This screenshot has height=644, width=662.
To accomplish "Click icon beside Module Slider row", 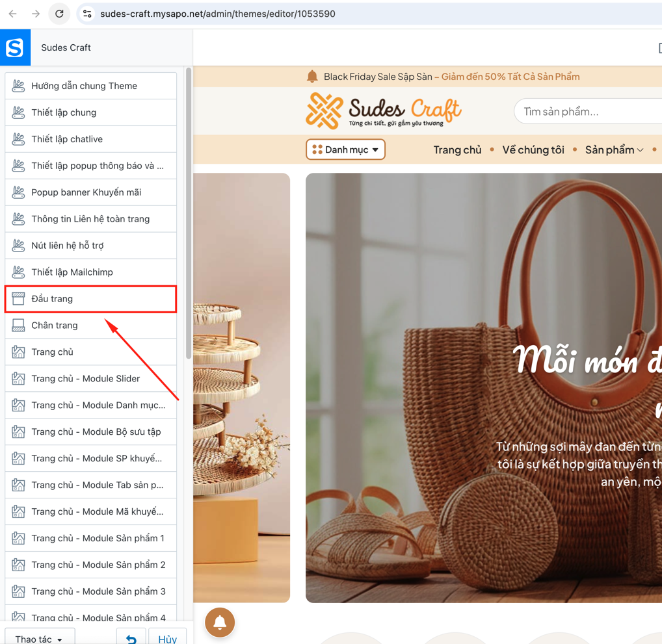I will click(x=18, y=379).
